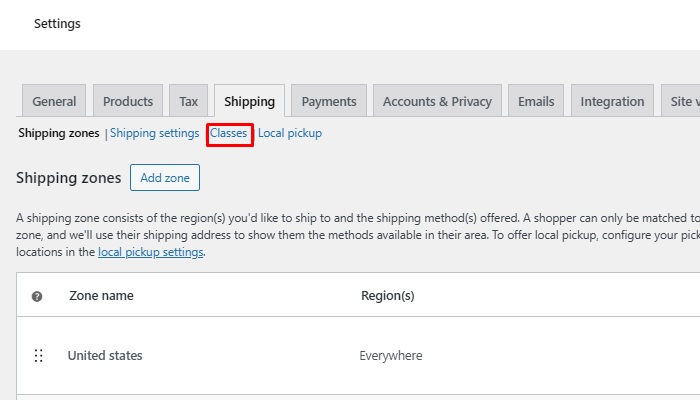Click the drag handle for United states zone

pyautogui.click(x=39, y=356)
